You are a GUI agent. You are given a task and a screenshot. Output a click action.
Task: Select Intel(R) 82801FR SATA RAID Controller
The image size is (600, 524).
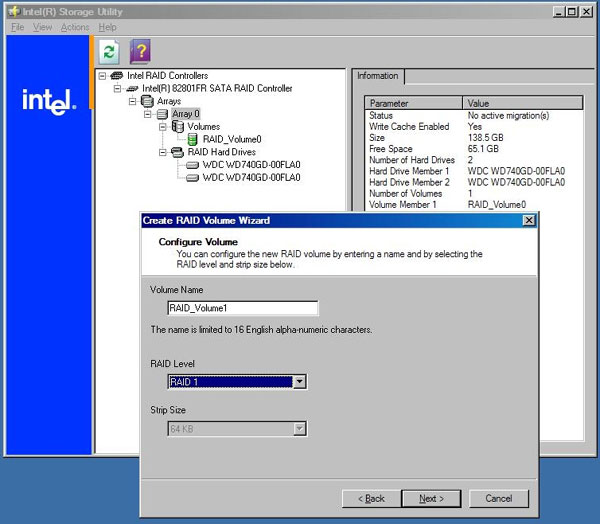(217, 88)
